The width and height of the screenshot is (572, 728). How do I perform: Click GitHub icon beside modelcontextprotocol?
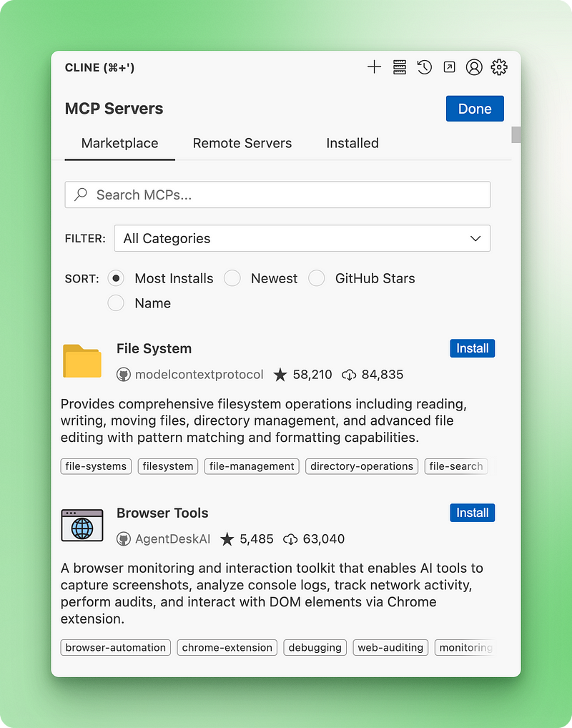click(x=124, y=375)
